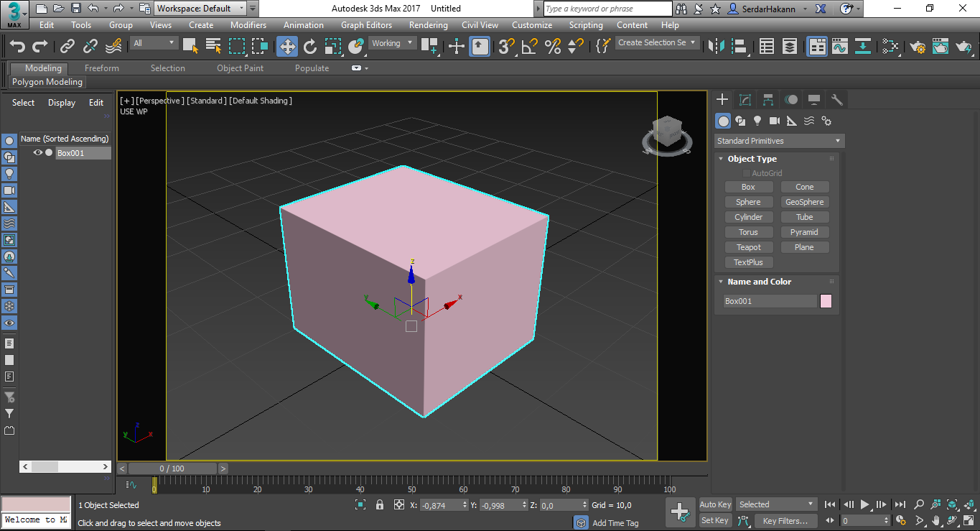The height and width of the screenshot is (531, 980).
Task: Open the Hierarchy panel tab
Action: pyautogui.click(x=768, y=100)
